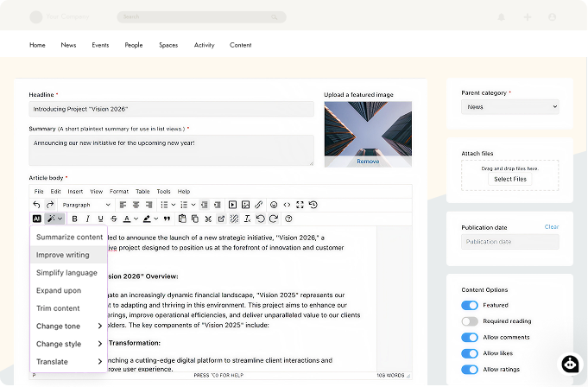Click the paste clipboard icon

(x=182, y=219)
